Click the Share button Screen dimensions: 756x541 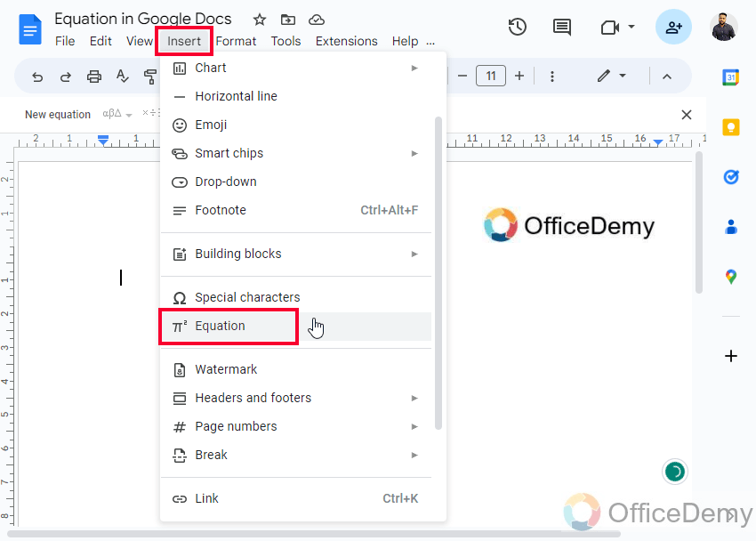(x=673, y=27)
